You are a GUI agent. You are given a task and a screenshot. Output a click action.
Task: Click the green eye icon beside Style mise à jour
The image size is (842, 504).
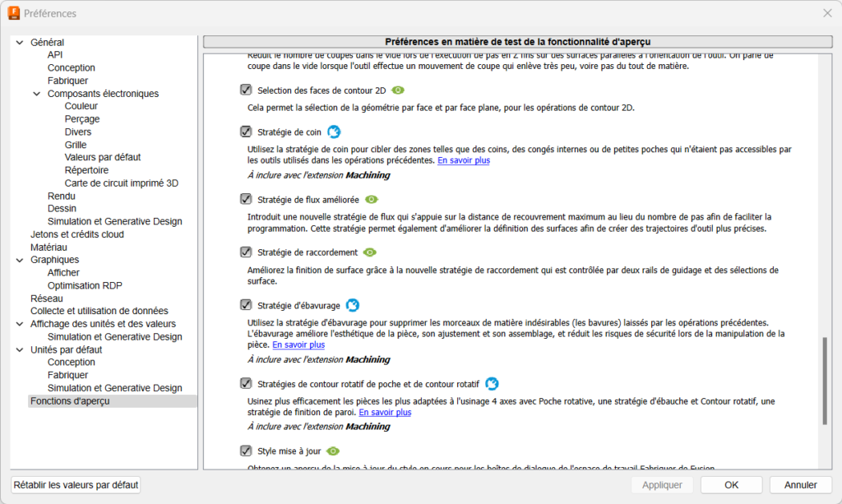coord(333,451)
